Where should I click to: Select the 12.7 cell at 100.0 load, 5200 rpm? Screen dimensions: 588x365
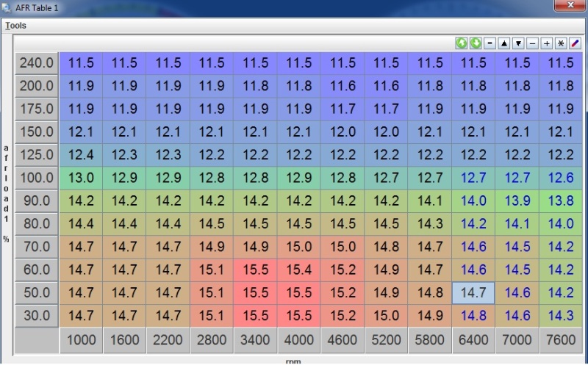(387, 178)
